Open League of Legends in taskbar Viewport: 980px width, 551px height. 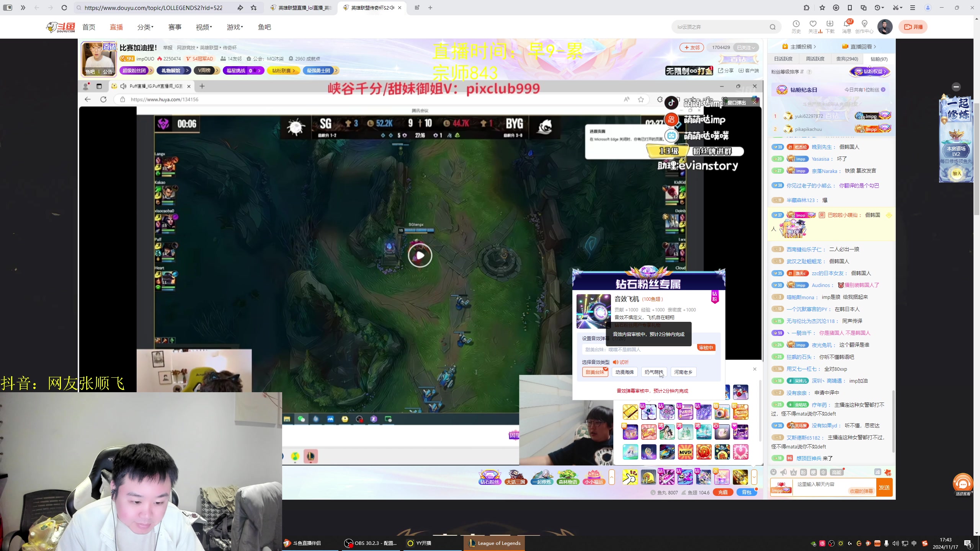click(x=495, y=543)
